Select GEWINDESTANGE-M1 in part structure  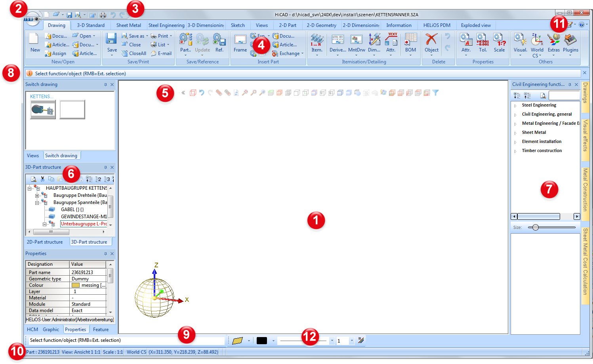(x=84, y=217)
